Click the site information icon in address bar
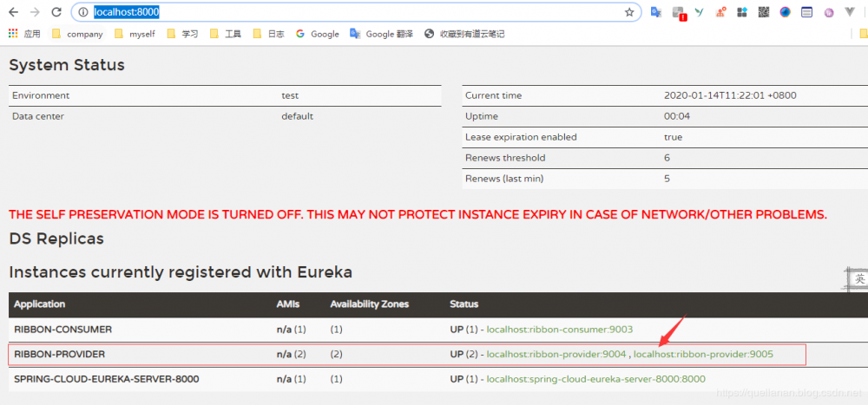This screenshot has width=868, height=405. 83,12
